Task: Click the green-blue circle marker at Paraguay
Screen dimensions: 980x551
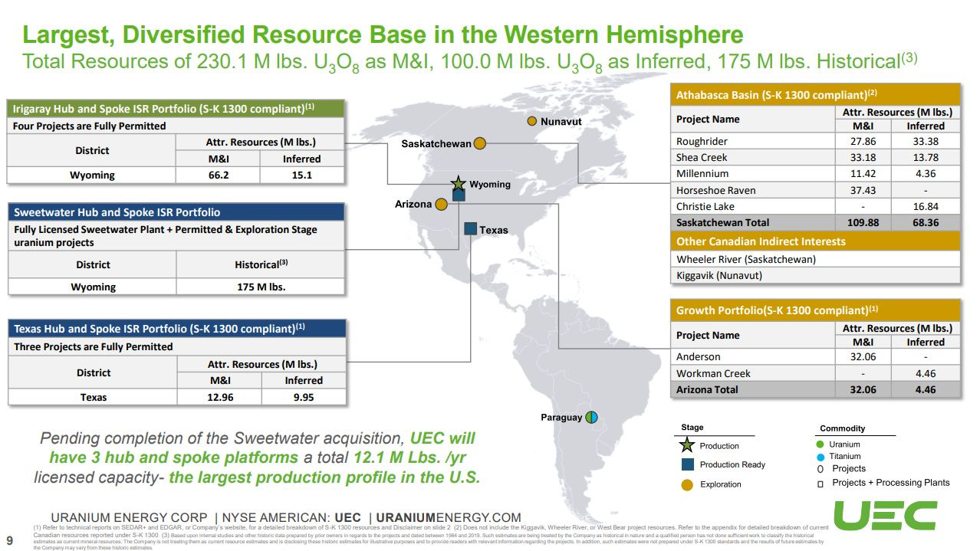Action: point(591,418)
